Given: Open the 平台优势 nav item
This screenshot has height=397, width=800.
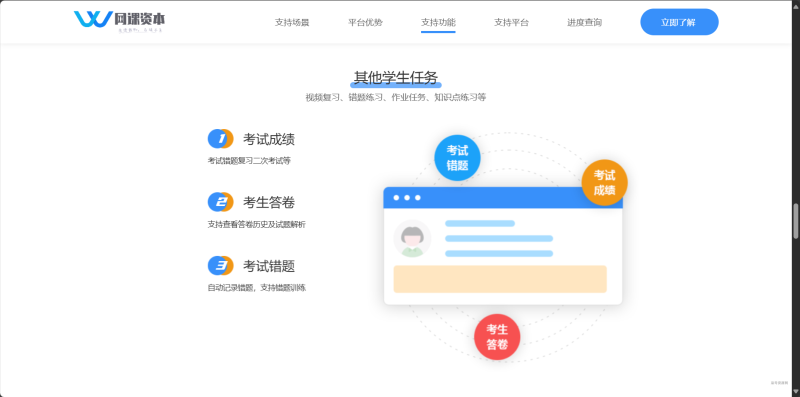Looking at the screenshot, I should point(365,22).
